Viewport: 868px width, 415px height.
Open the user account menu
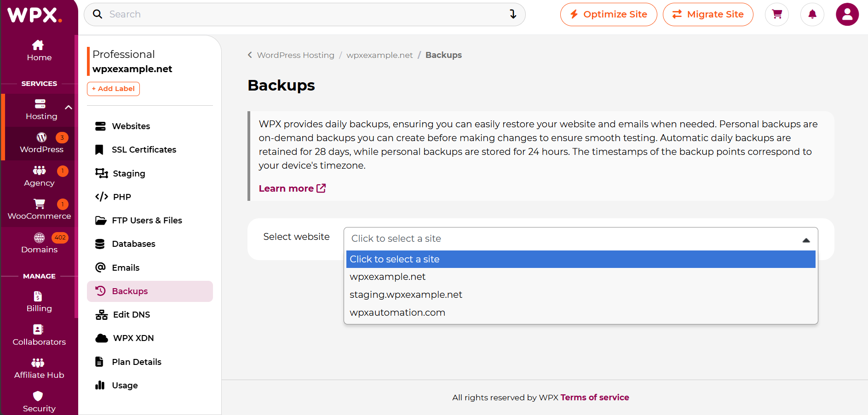point(847,14)
